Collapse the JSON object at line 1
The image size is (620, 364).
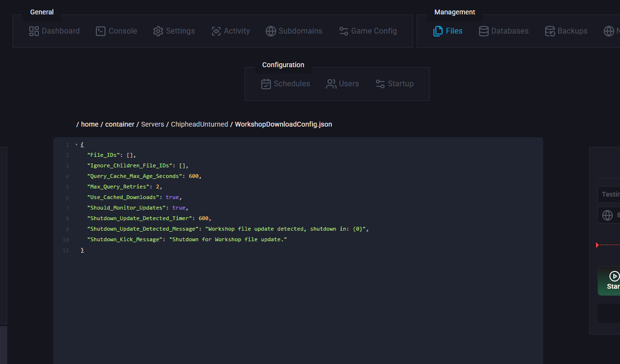click(x=76, y=145)
